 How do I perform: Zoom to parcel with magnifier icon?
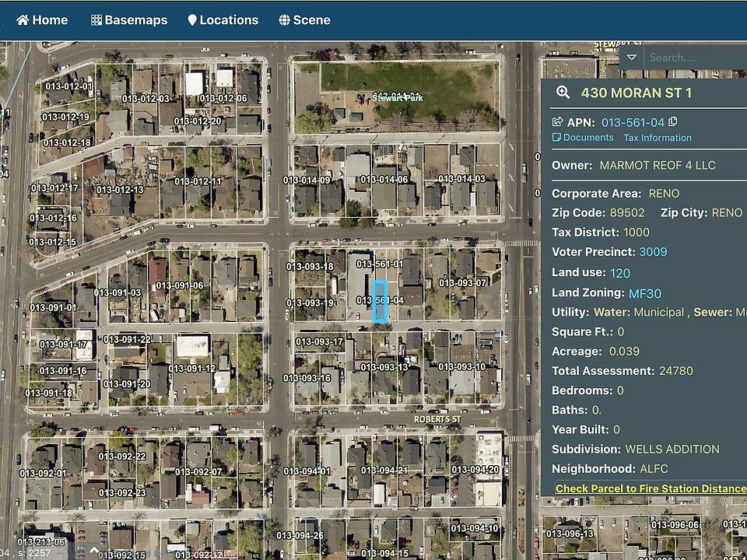(563, 93)
